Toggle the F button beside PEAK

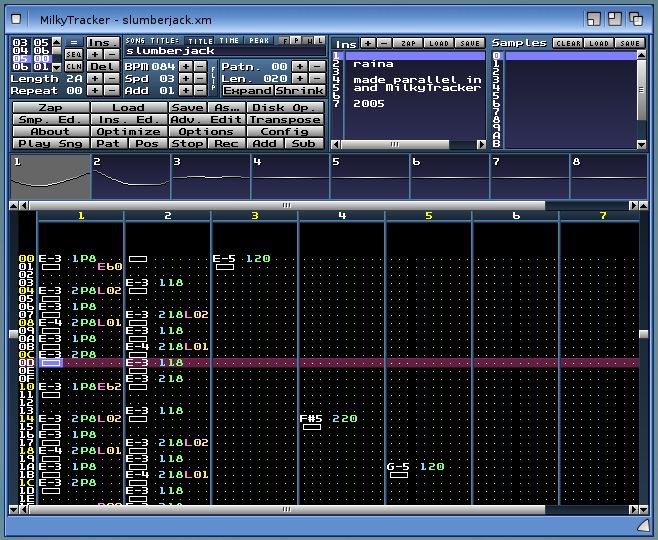[x=283, y=41]
